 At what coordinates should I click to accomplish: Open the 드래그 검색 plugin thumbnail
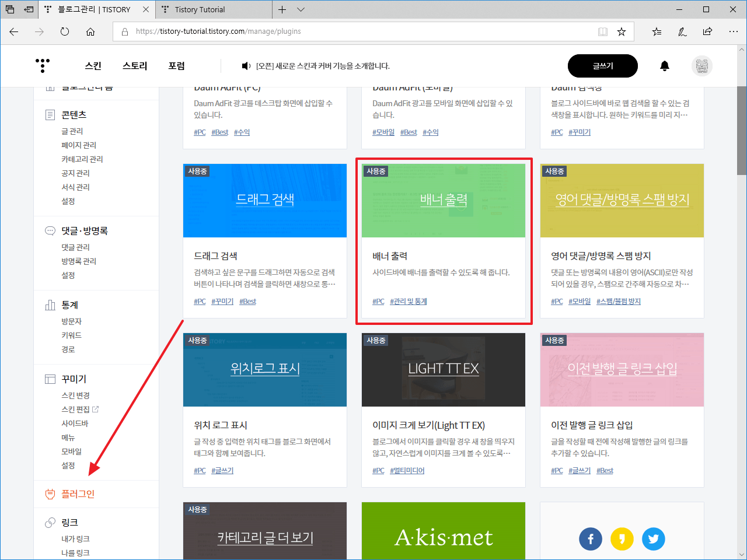coord(265,201)
